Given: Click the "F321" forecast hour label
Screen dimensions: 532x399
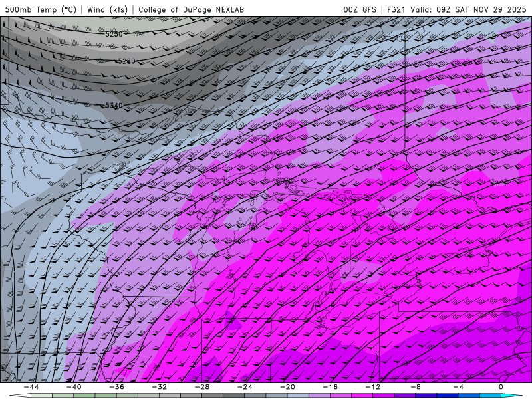Looking at the screenshot, I should tap(396, 9).
